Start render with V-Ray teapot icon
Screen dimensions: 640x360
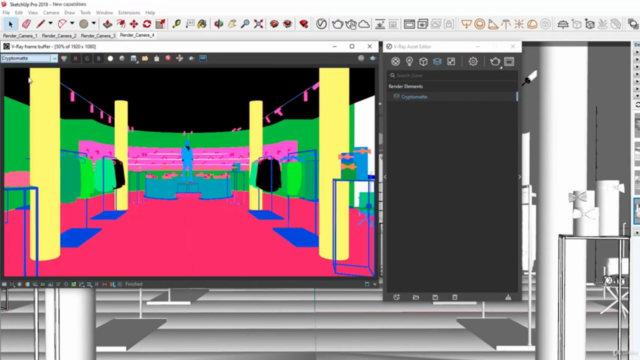click(x=337, y=24)
